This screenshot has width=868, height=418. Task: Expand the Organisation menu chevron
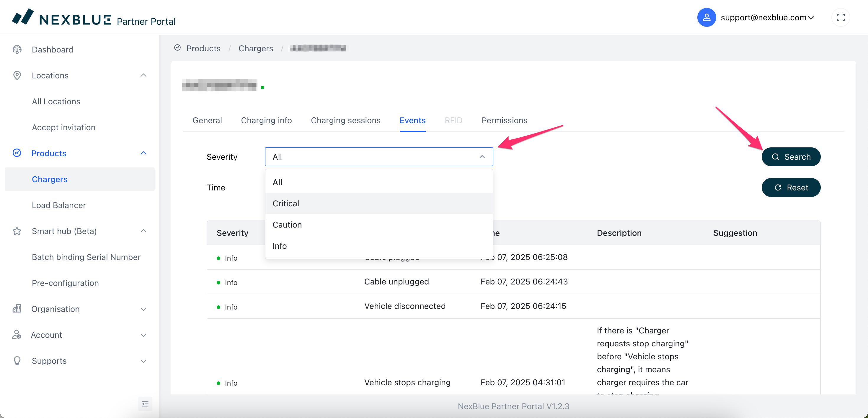(x=143, y=309)
